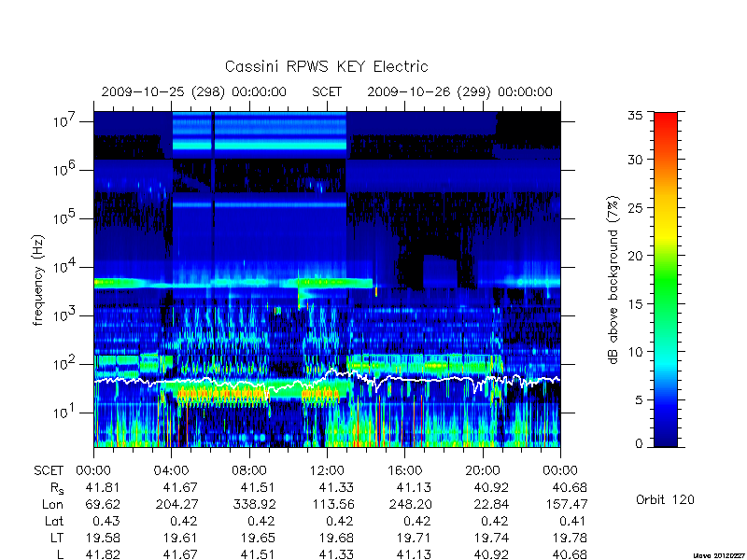The width and height of the screenshot is (747, 560).
Task: Click the L value '41.82'
Action: [x=103, y=554]
